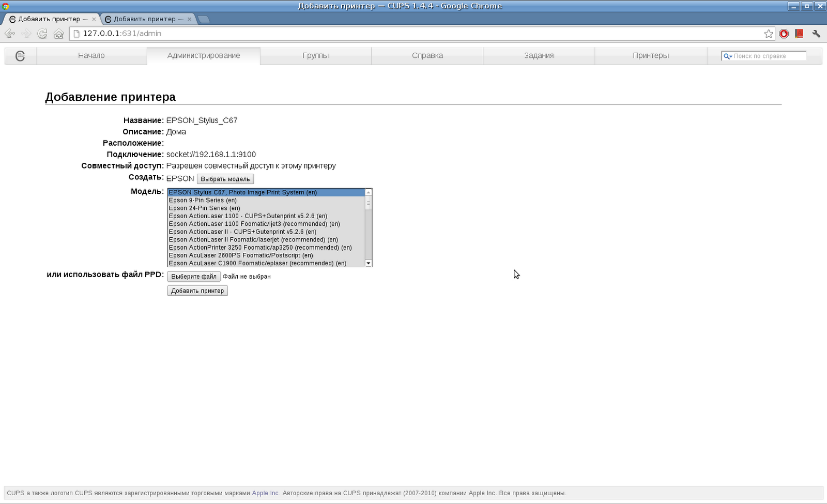Viewport: 827px width, 504px height.
Task: Select 'Epson AcuLaser C1900 Foomatic/eplaser' model
Action: pos(266,263)
